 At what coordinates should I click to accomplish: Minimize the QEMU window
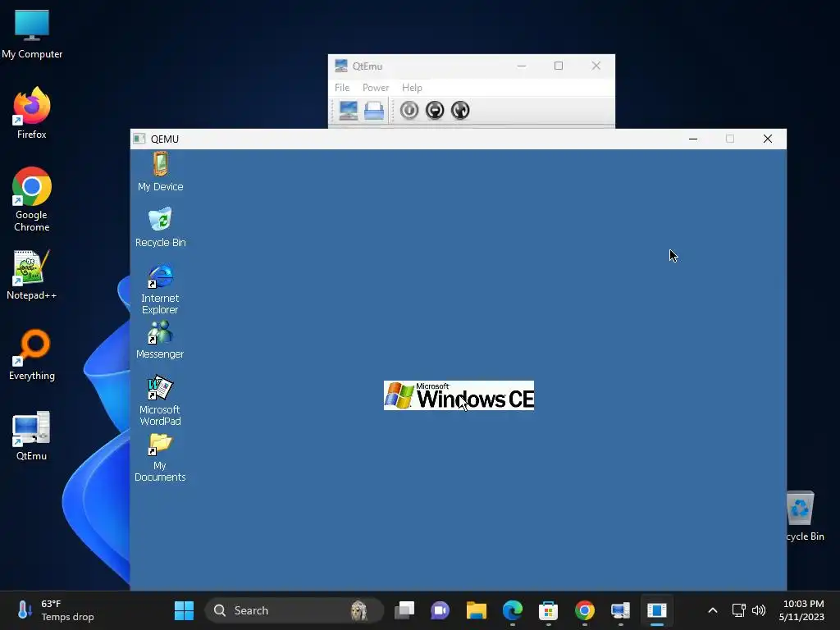coord(692,139)
